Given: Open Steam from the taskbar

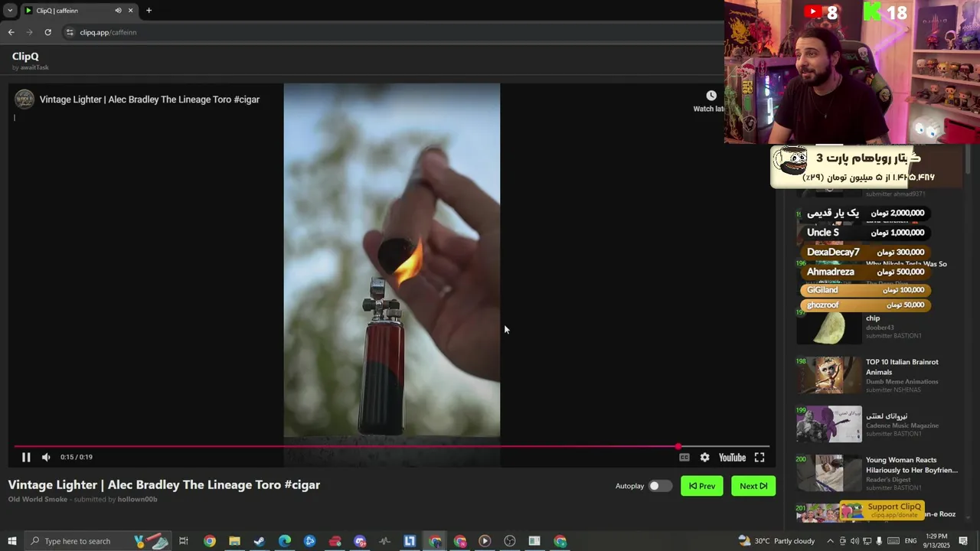Looking at the screenshot, I should (260, 541).
